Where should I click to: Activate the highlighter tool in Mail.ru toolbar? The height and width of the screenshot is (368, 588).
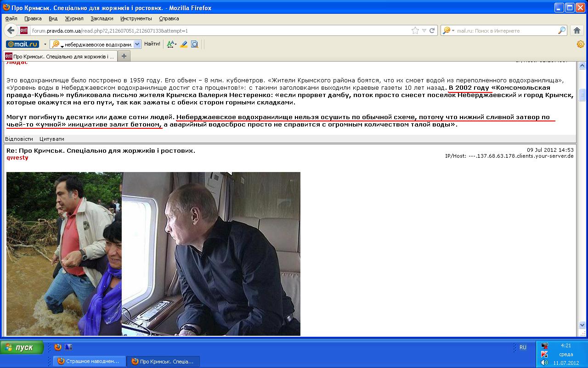(184, 44)
